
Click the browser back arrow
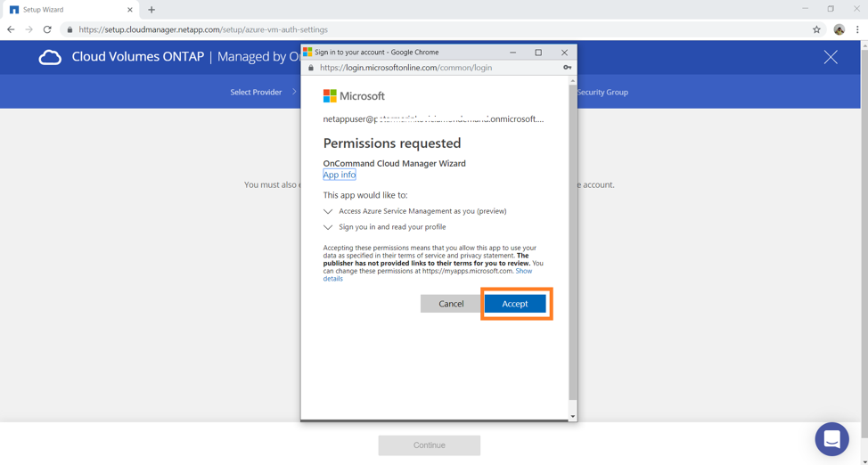point(11,30)
